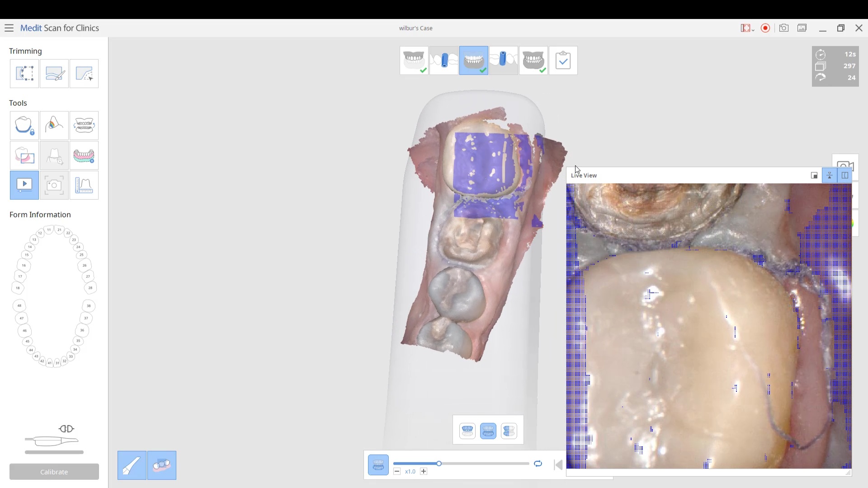Click the Live View camera image

709,326
